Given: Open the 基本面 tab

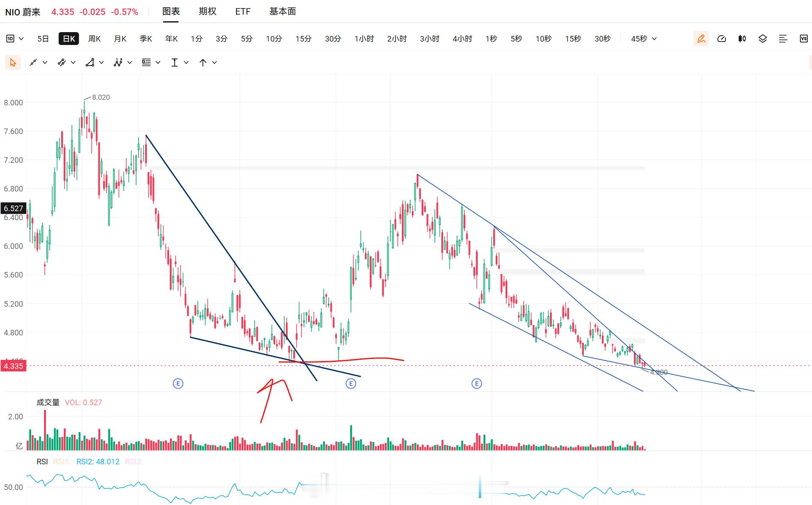Looking at the screenshot, I should click(283, 12).
